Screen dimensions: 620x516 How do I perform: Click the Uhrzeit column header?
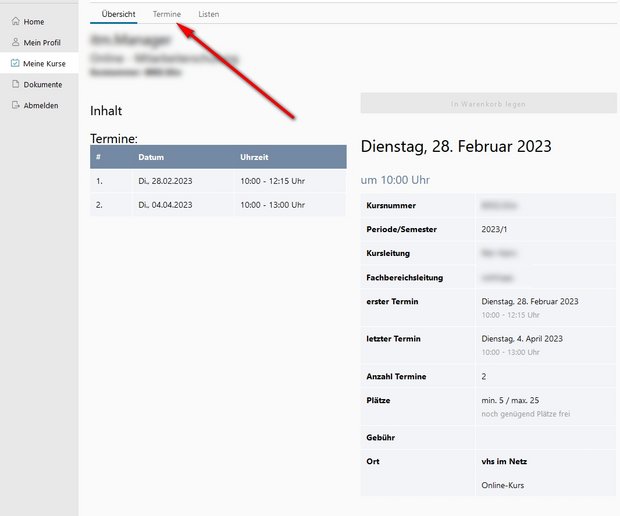pos(255,158)
